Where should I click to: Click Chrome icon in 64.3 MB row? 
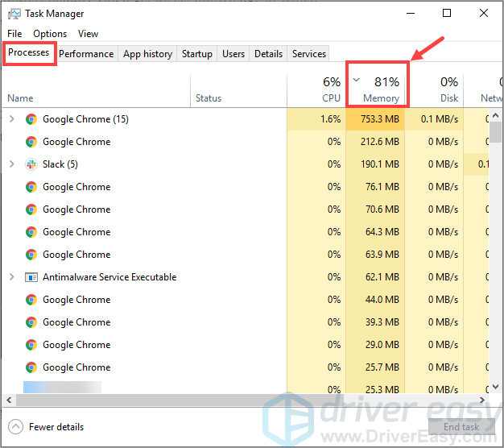pyautogui.click(x=31, y=232)
